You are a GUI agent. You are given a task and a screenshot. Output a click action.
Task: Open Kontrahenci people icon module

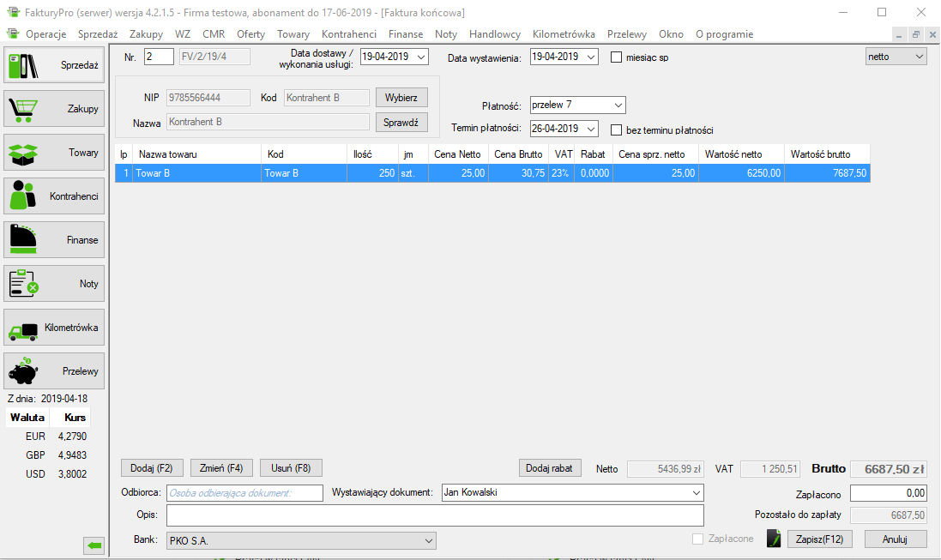pyautogui.click(x=54, y=196)
